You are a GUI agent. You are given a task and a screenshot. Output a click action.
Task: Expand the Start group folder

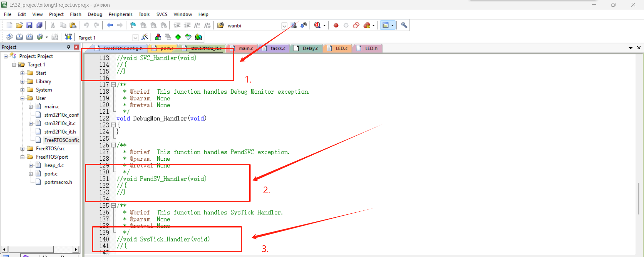click(x=22, y=73)
